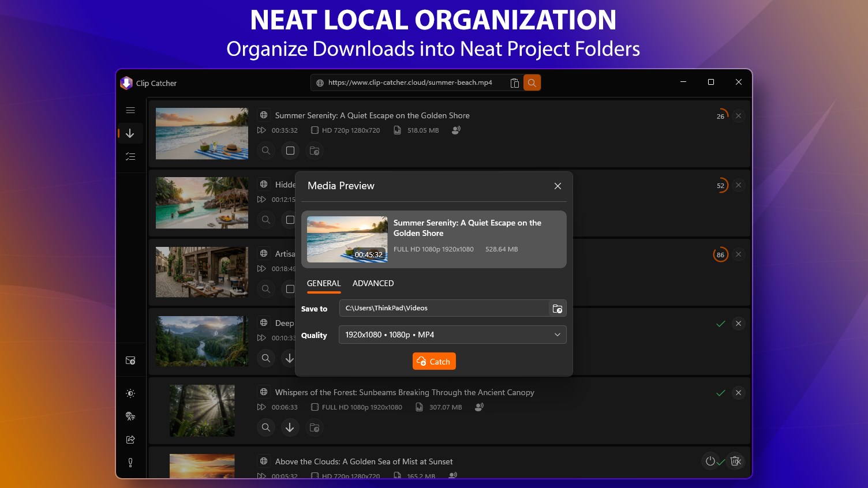Remove the 52 percent progress item with X

coord(738,185)
